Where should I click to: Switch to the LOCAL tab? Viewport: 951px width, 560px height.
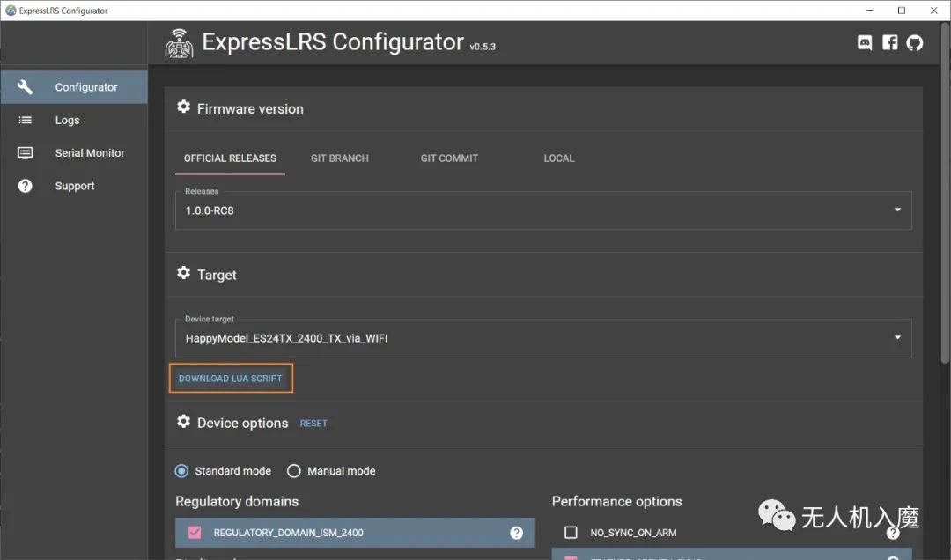[x=559, y=158]
